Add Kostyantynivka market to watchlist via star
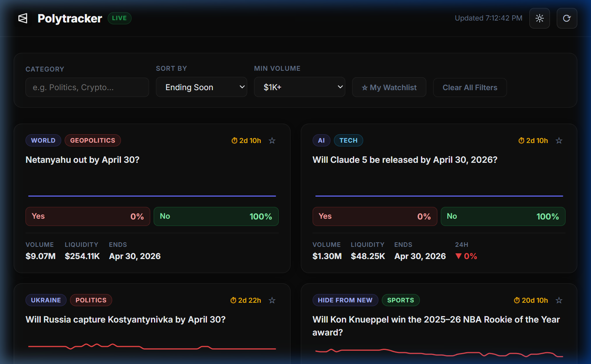The height and width of the screenshot is (364, 591). tap(272, 300)
